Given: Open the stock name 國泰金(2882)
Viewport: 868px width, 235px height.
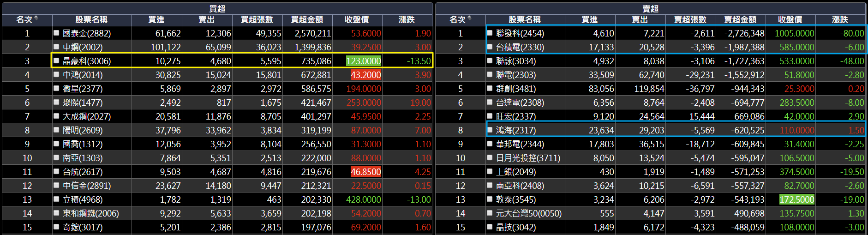Looking at the screenshot, I should 87,33.
